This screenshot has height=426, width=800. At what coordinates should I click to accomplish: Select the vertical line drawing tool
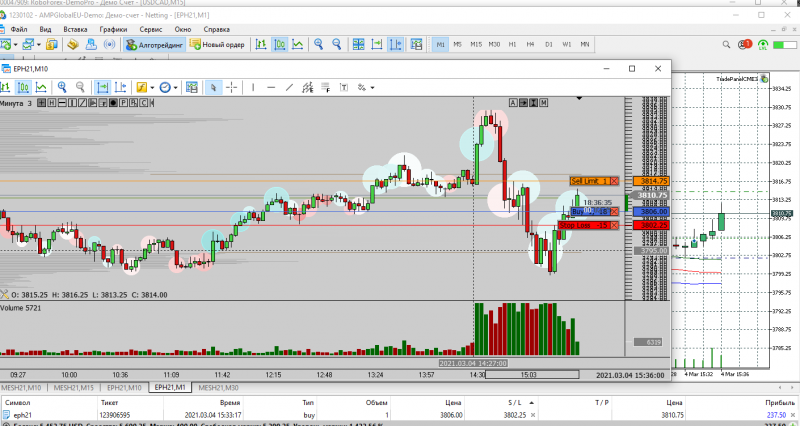(x=253, y=88)
